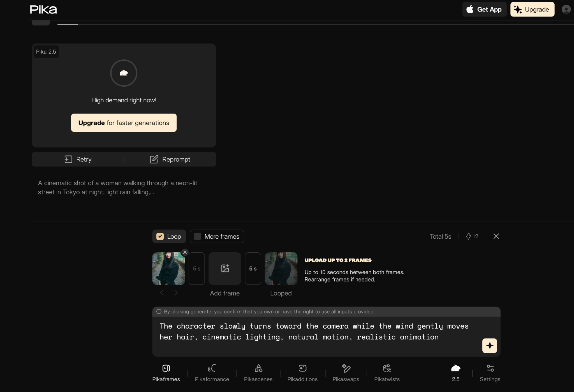Click the sparkle generate button
The width and height of the screenshot is (574, 392).
[x=489, y=345]
